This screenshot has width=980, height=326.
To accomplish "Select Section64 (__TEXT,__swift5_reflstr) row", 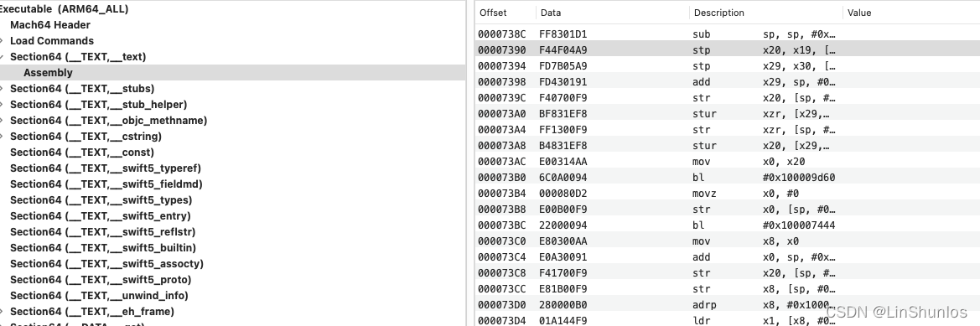I will click(x=102, y=231).
